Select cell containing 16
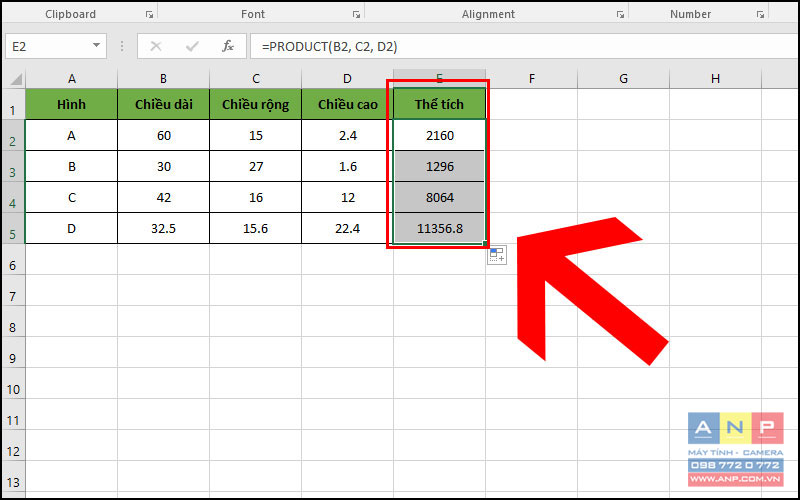This screenshot has height=500, width=800. pos(256,198)
